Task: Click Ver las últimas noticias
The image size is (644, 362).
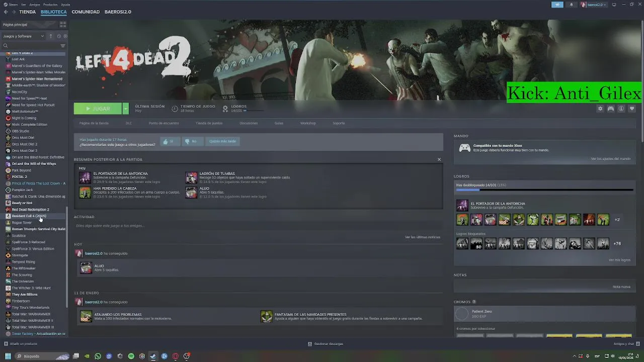Action: tap(423, 237)
